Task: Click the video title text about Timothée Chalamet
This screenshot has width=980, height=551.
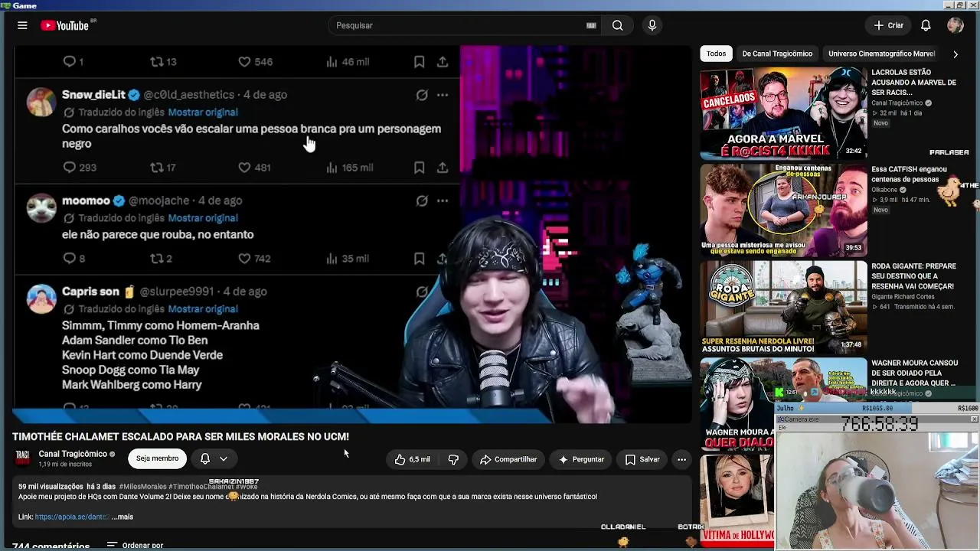Action: coord(181,436)
